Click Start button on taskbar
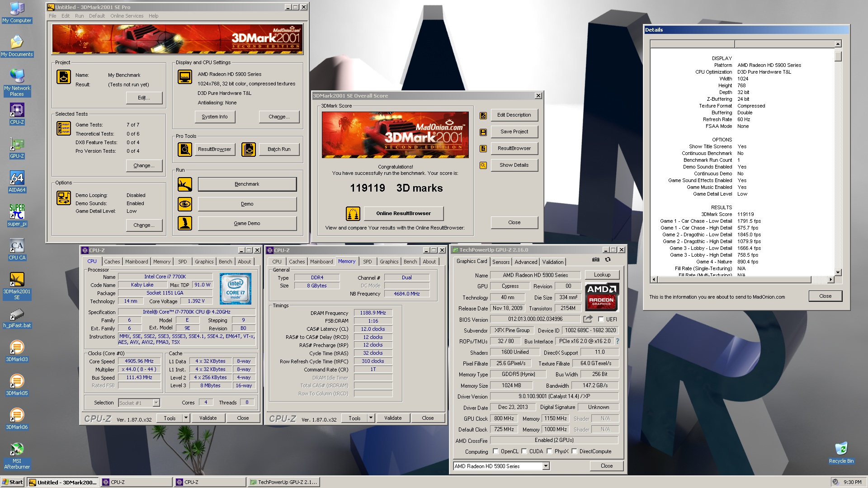This screenshot has width=868, height=488. 13,482
